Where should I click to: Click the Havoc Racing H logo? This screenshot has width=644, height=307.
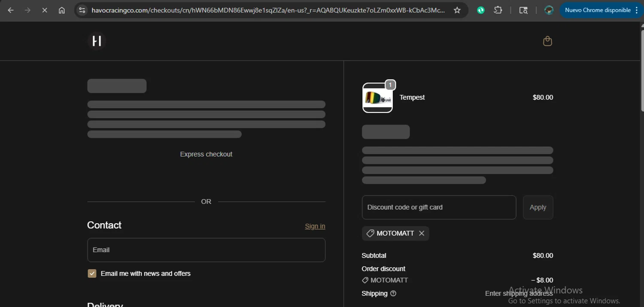click(x=97, y=41)
